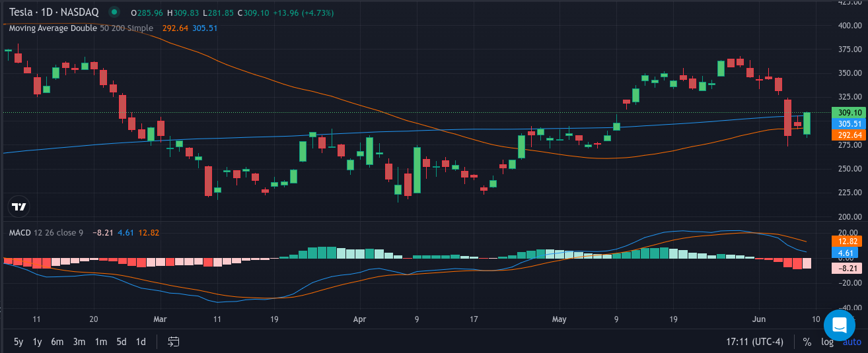Open the blue chat support bubble

click(x=840, y=325)
